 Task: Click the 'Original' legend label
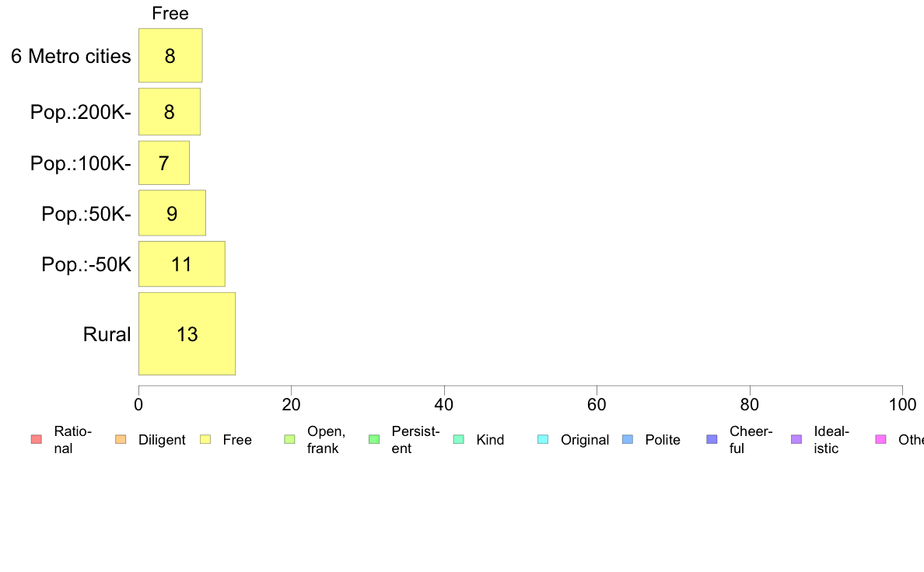point(585,440)
